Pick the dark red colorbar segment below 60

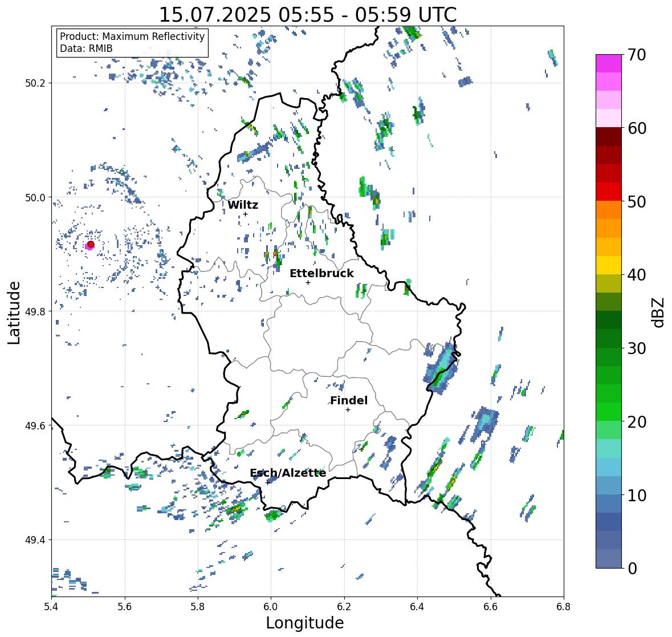tap(609, 137)
